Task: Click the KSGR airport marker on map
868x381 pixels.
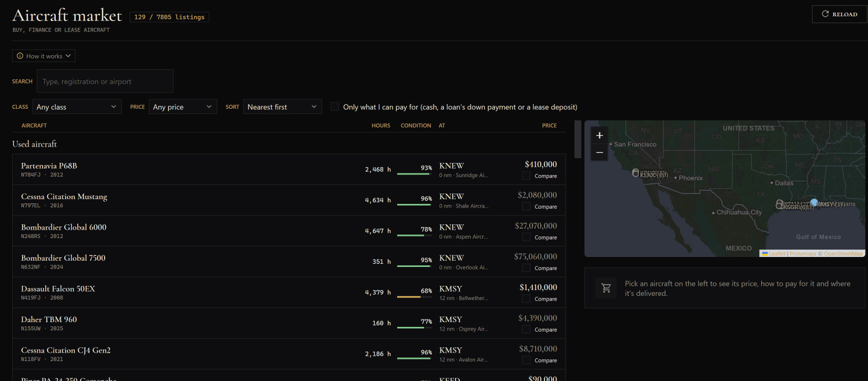Action: [780, 205]
